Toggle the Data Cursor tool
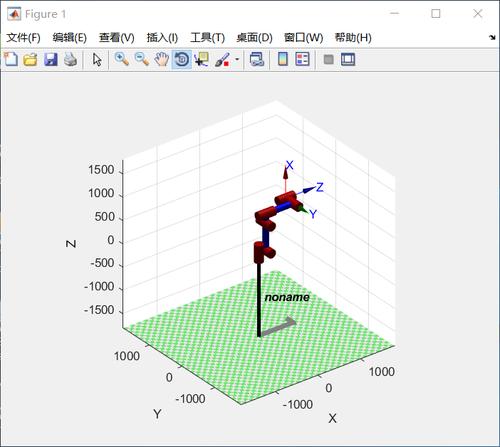The image size is (500, 447). (202, 60)
